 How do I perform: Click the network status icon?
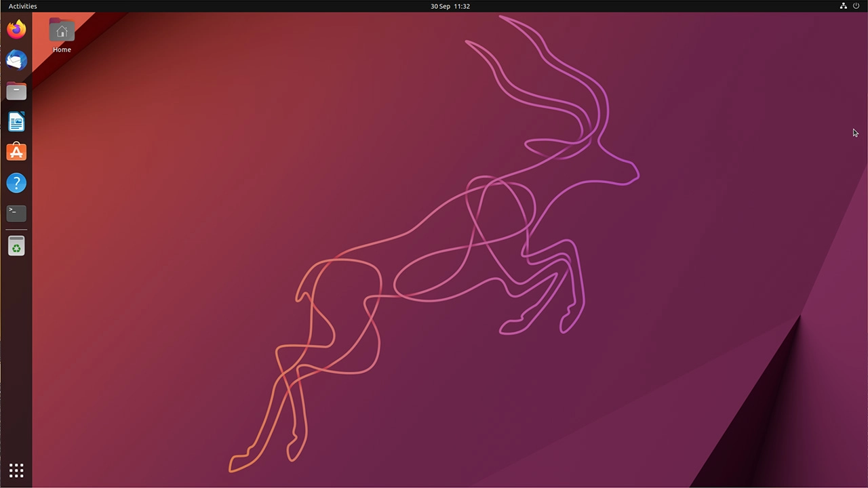coord(844,6)
